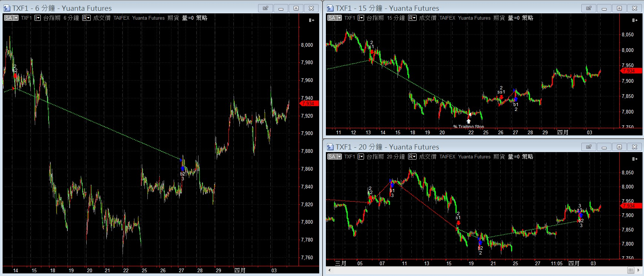This screenshot has width=644, height=276.
Task: Click 策略 in the 6 分鐘 status line
Action: pos(201,18)
